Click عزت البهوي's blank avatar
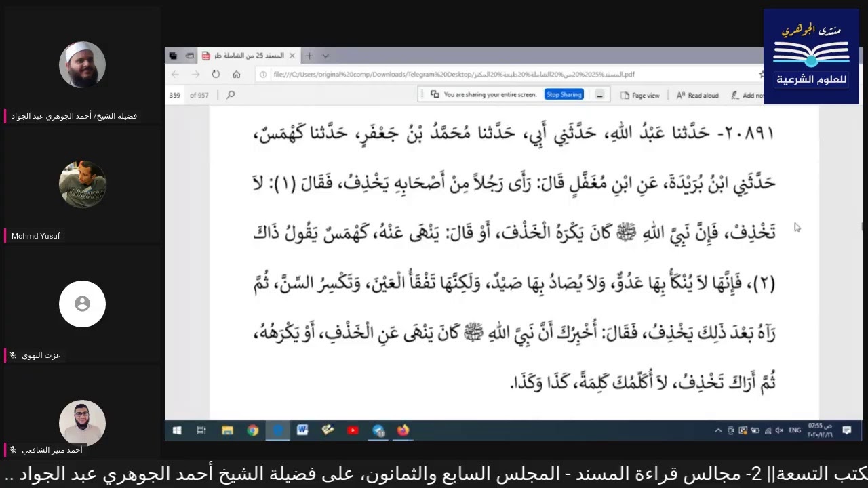868x488 pixels. (x=82, y=304)
